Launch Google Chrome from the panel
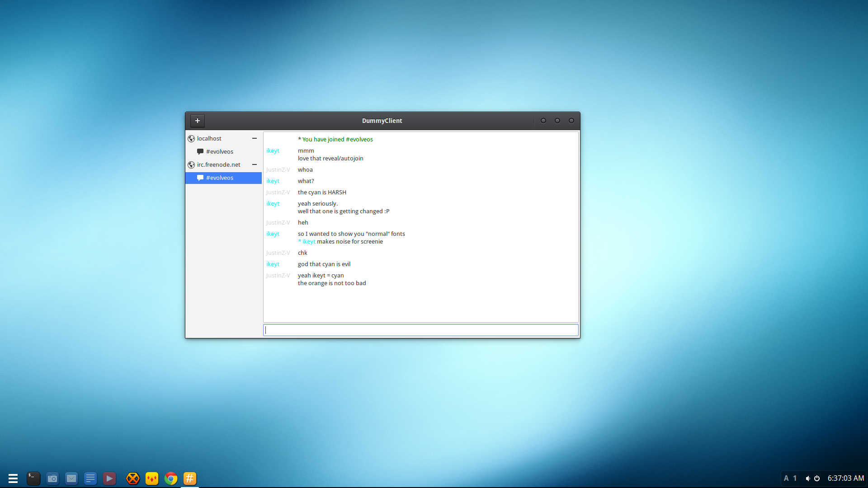 [x=171, y=478]
